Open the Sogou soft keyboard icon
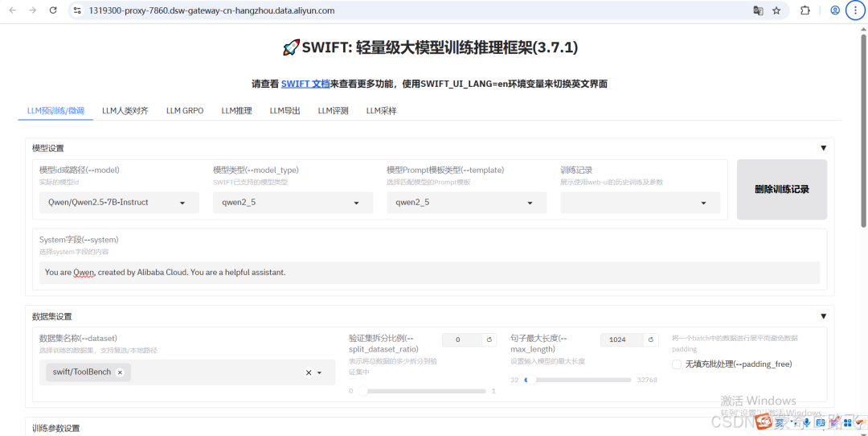The image size is (868, 436). pos(820,423)
